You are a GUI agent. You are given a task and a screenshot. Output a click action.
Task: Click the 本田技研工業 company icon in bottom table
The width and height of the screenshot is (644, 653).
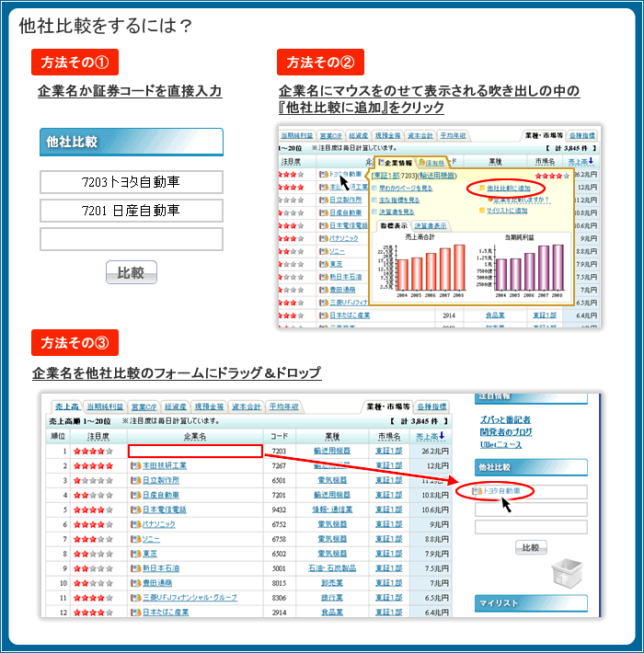[136, 466]
